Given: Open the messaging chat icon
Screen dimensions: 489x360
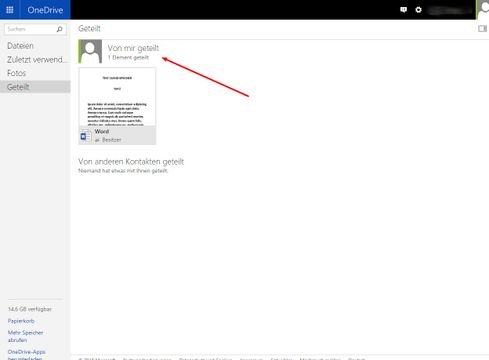Looking at the screenshot, I should tap(403, 10).
